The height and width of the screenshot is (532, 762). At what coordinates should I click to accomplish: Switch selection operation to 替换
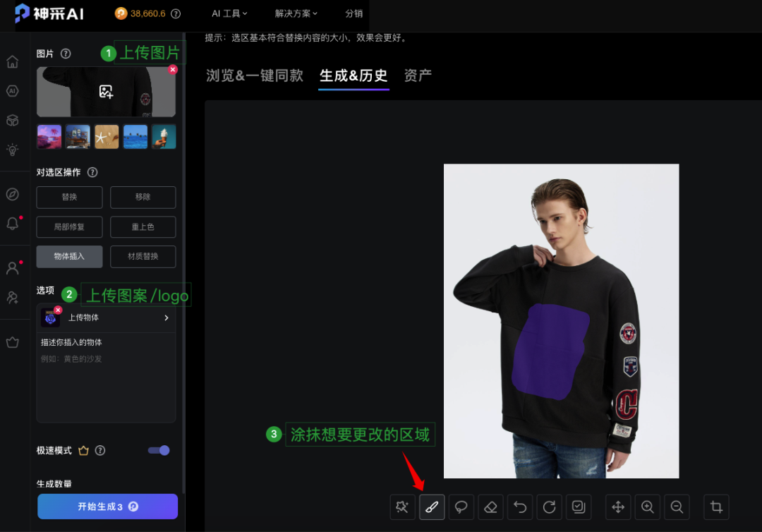click(x=69, y=198)
